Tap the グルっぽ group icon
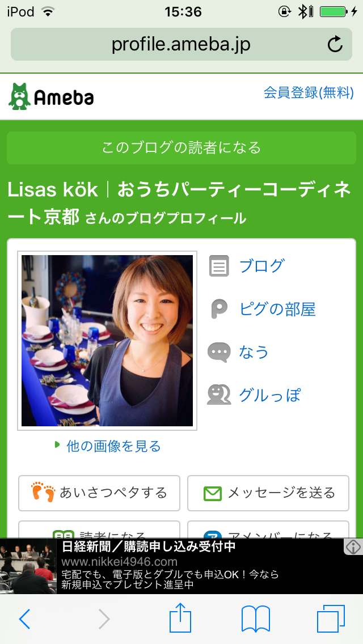This screenshot has width=363, height=644. coord(219,395)
